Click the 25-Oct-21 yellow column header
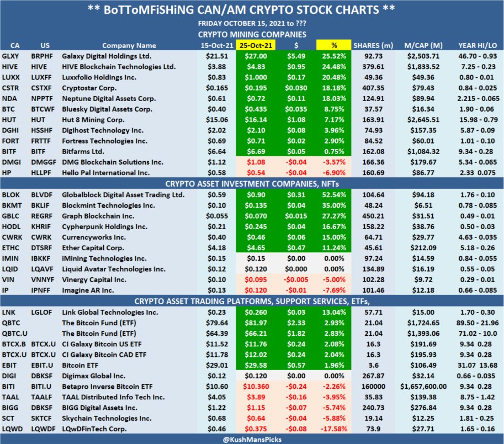 click(256, 45)
